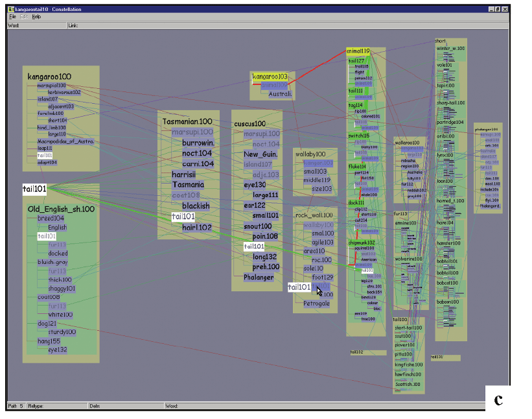532x419 pixels.
Task: Click the highlighted kangaroo103 node
Action: pos(269,77)
